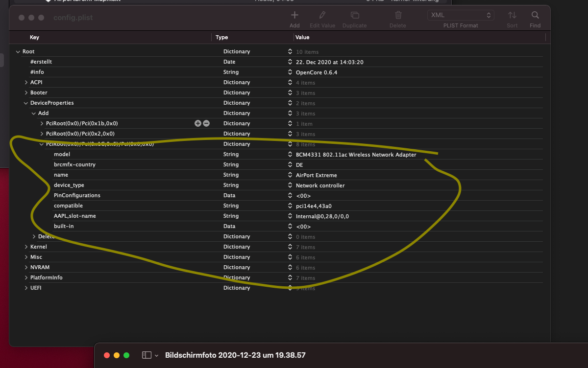Click the config.plist window title
Image resolution: width=588 pixels, height=368 pixels.
click(x=73, y=18)
